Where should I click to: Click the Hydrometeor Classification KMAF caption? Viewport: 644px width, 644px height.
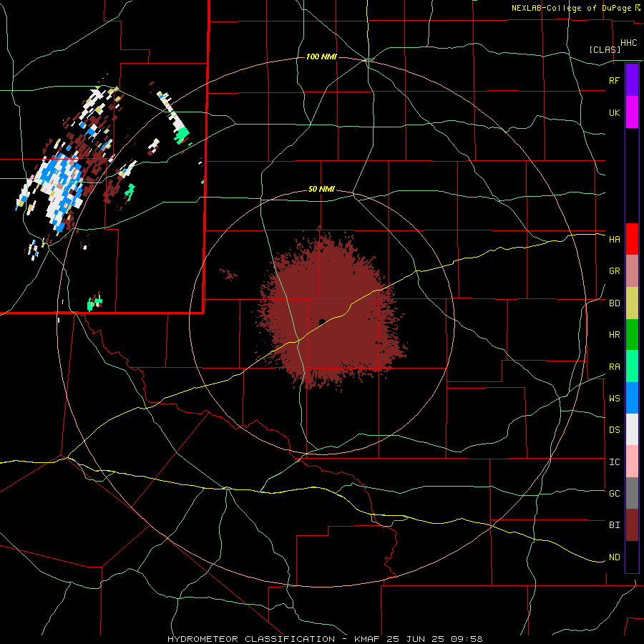(x=325, y=639)
